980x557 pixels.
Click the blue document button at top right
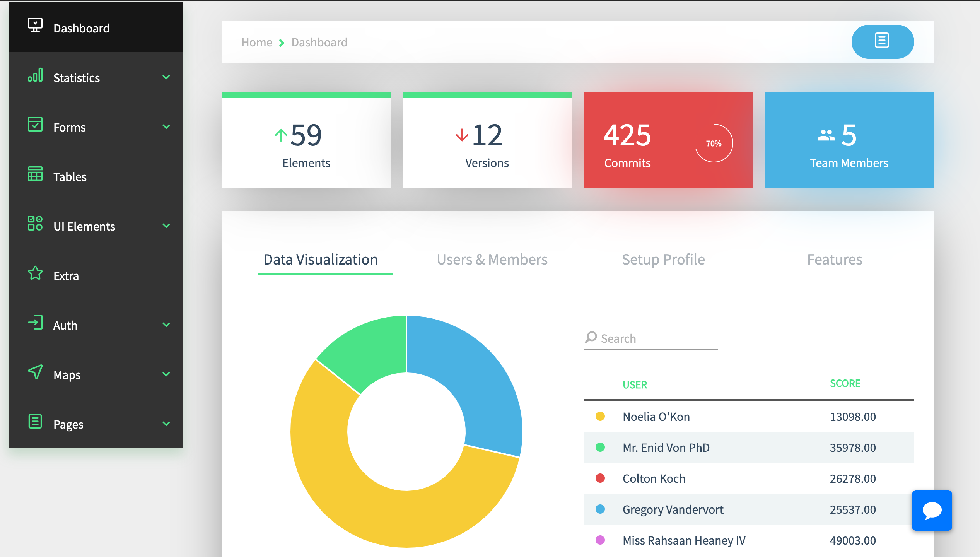coord(883,41)
